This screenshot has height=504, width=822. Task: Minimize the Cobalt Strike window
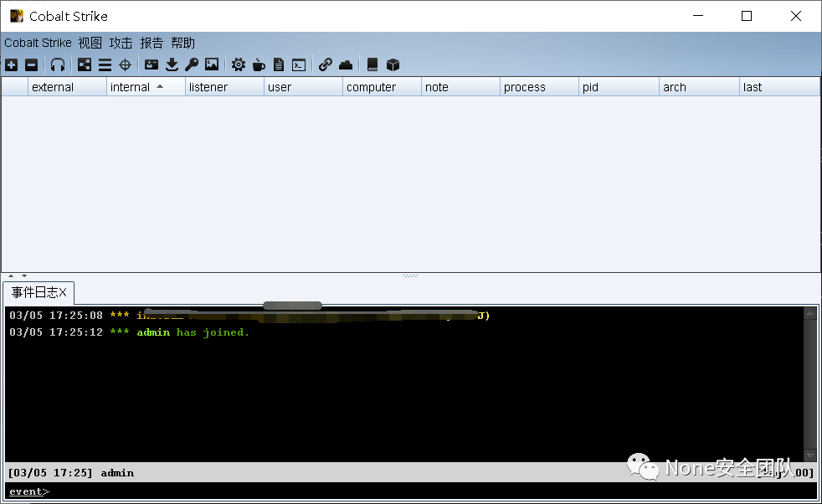pyautogui.click(x=698, y=16)
